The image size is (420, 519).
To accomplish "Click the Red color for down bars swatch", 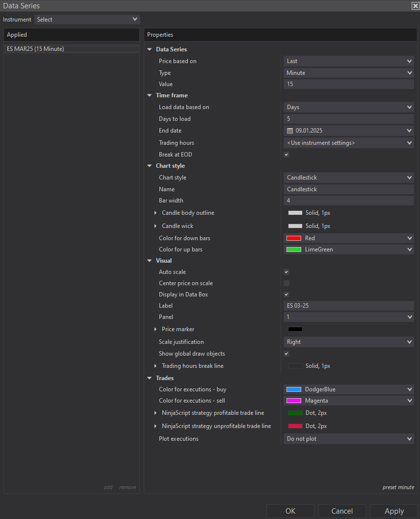I will point(294,238).
